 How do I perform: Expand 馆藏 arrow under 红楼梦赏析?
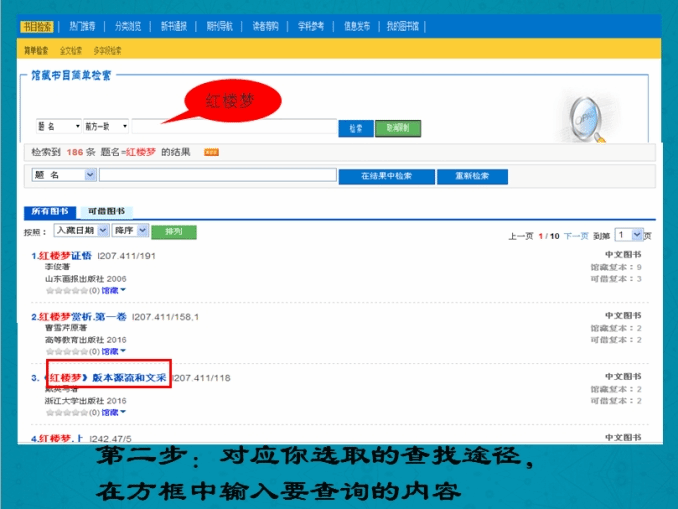tap(123, 352)
